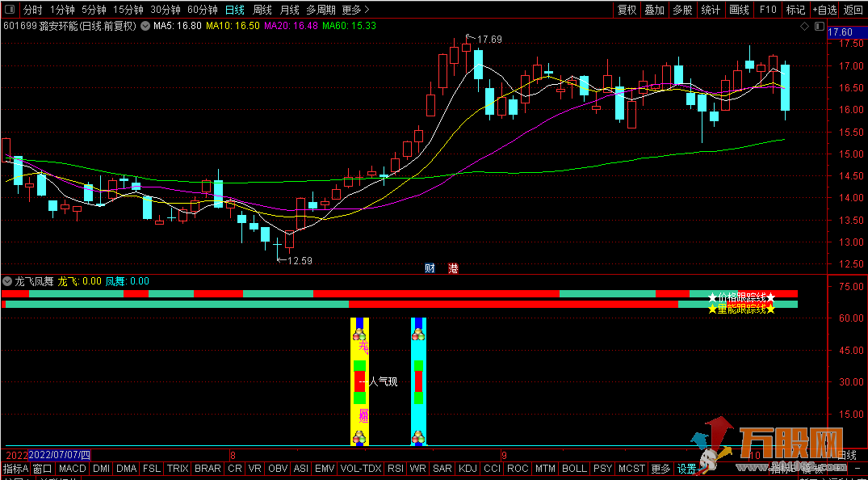Switch indicator to OBV
This screenshot has width=868, height=480.
click(278, 469)
